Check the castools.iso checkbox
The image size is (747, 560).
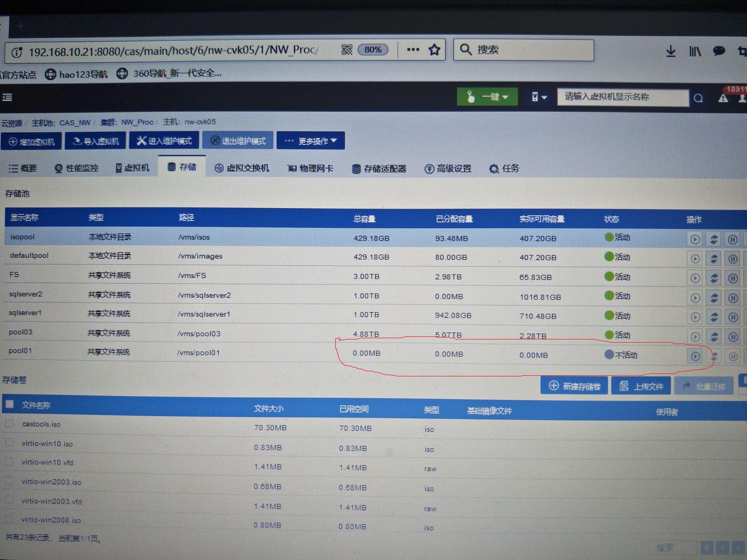(10, 423)
